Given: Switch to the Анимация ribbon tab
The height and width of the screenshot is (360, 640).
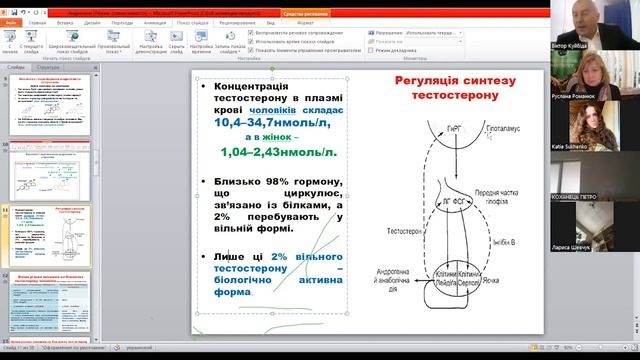Looking at the screenshot, I should click(155, 23).
